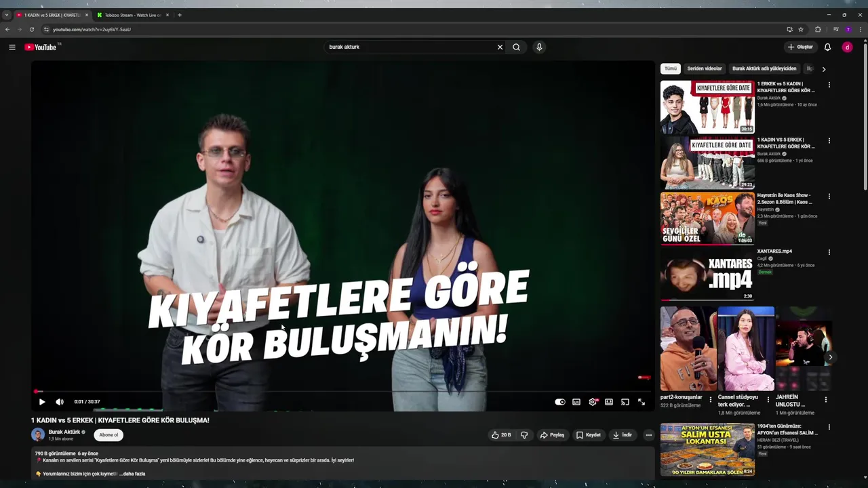Screen dimensions: 868x488
Task: Open the browser extensions puzzle icon
Action: [x=818, y=29]
